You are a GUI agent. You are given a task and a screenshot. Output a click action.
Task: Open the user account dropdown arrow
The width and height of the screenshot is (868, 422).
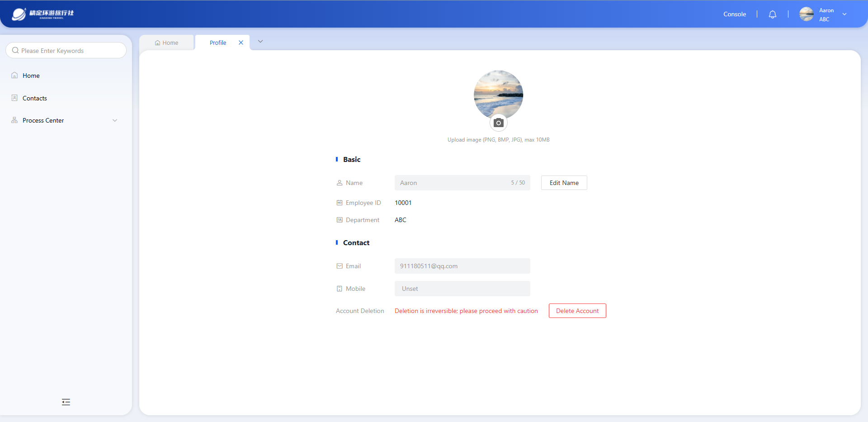click(844, 14)
